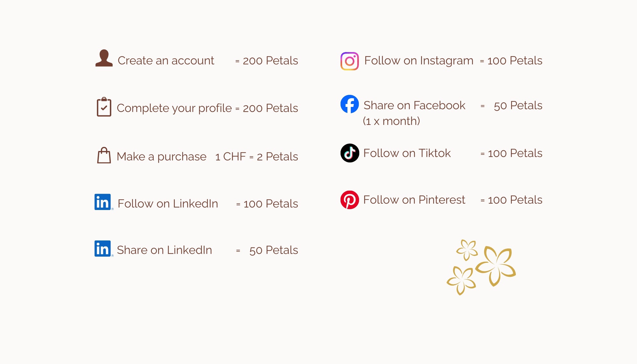Click the 1 CHF = 2 Petals text
Image resolution: width=637 pixels, height=364 pixels.
[x=256, y=156]
